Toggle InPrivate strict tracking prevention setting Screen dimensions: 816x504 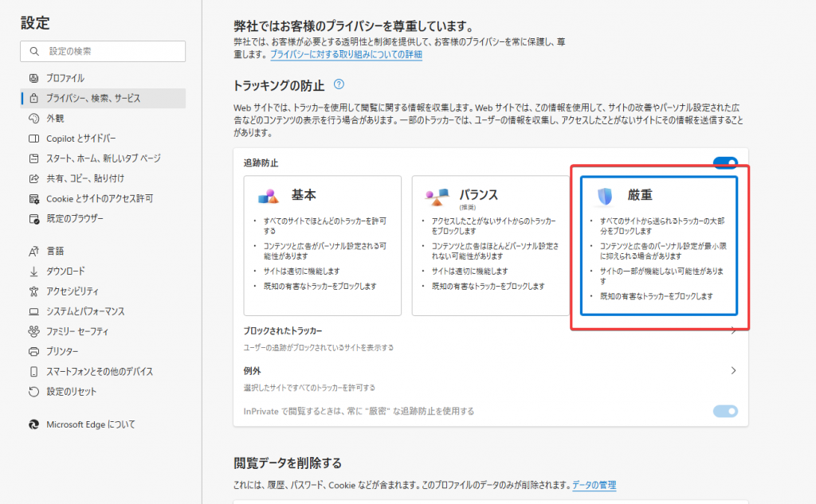[x=724, y=412]
